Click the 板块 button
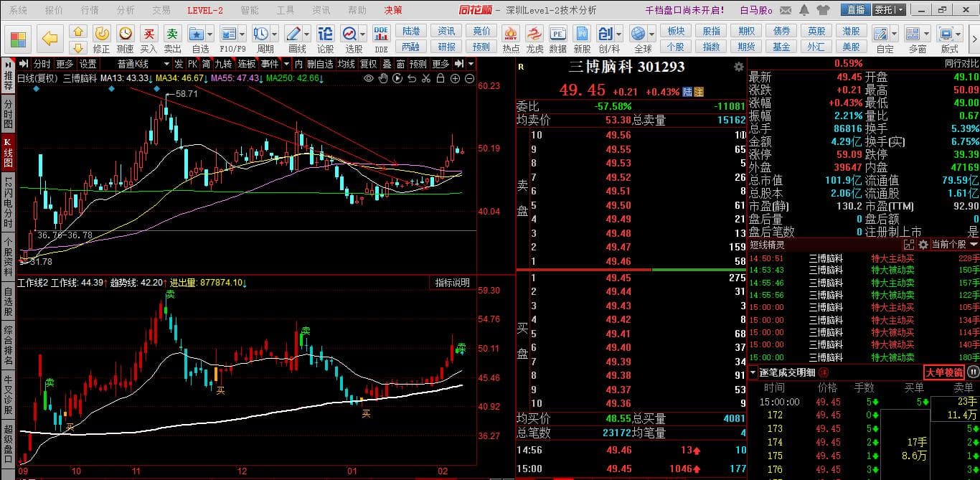The image size is (980, 480). tap(675, 31)
